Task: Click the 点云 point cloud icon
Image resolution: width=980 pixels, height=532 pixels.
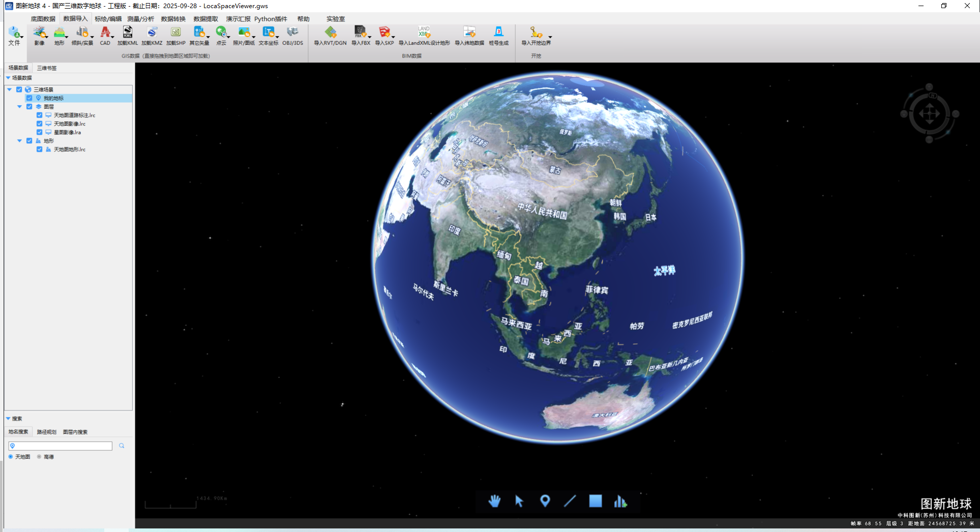Action: point(221,33)
